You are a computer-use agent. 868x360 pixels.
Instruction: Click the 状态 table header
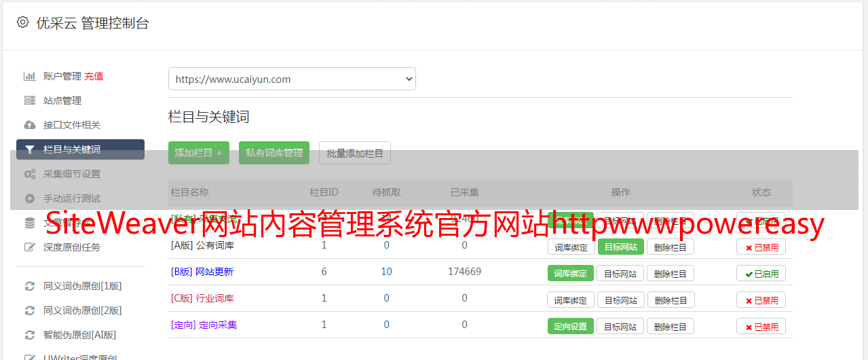pos(761,192)
